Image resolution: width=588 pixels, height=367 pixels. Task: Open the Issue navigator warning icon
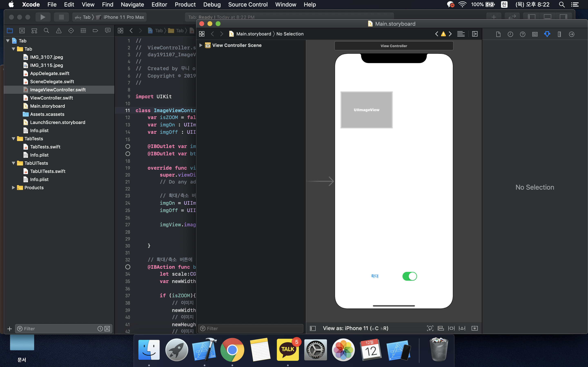59,31
